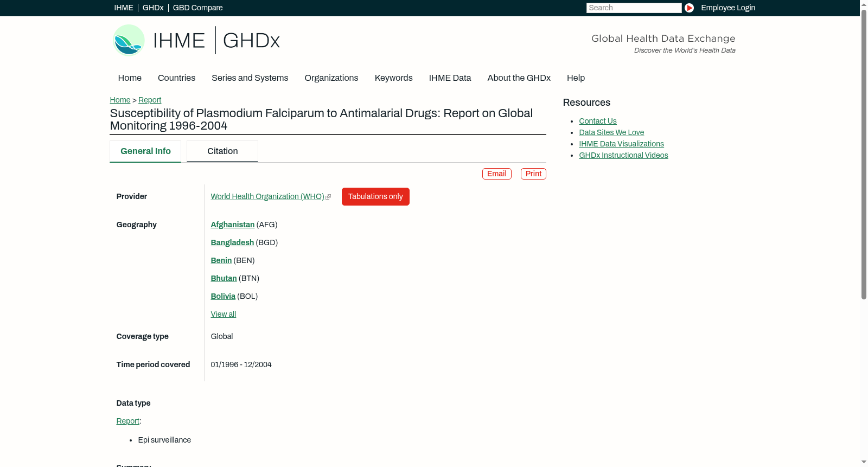Open GHDx Instructional Videos link
The width and height of the screenshot is (868, 467).
click(624, 155)
